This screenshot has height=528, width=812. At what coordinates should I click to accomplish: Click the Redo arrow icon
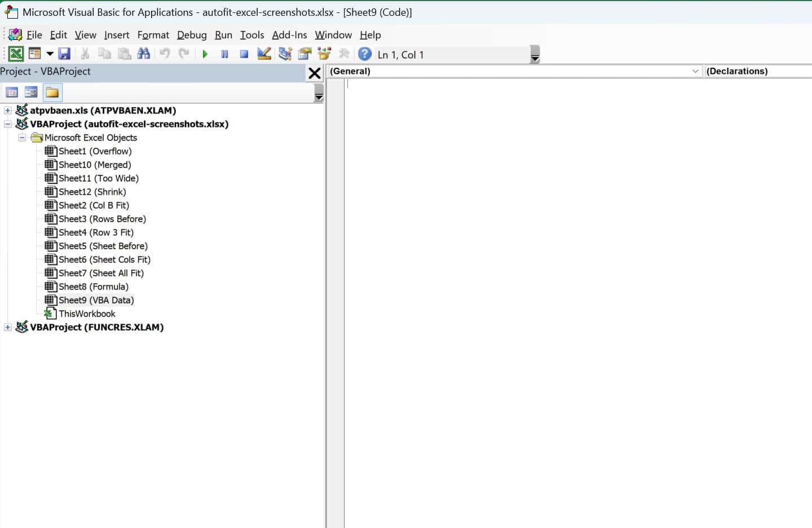tap(184, 54)
